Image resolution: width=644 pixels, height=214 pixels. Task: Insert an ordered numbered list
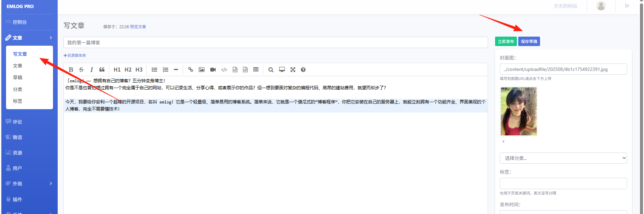click(165, 70)
